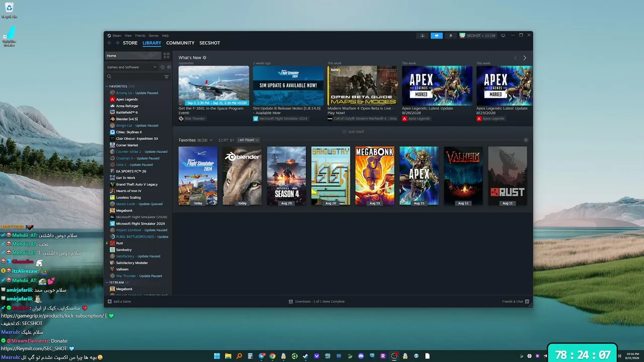Click the recent activity clock filter icon
The image size is (644, 362).
pyautogui.click(x=163, y=67)
